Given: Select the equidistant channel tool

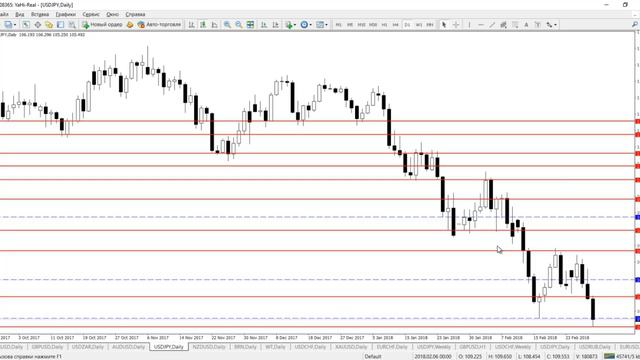Looking at the screenshot, I should click(503, 25).
